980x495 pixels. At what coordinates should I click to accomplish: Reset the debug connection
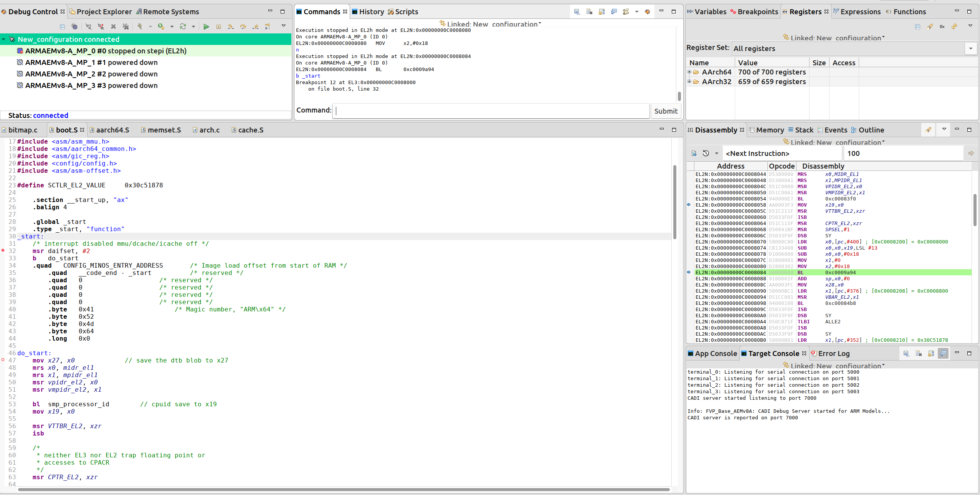tap(183, 26)
